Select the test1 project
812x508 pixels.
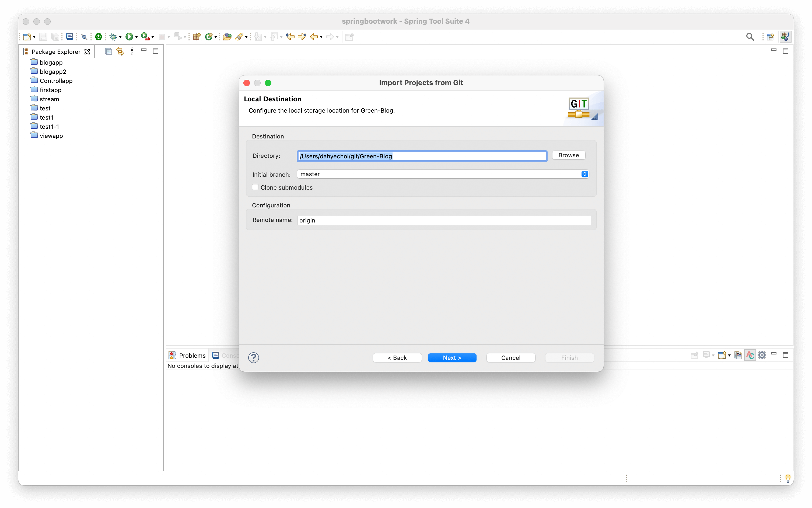tap(42, 117)
